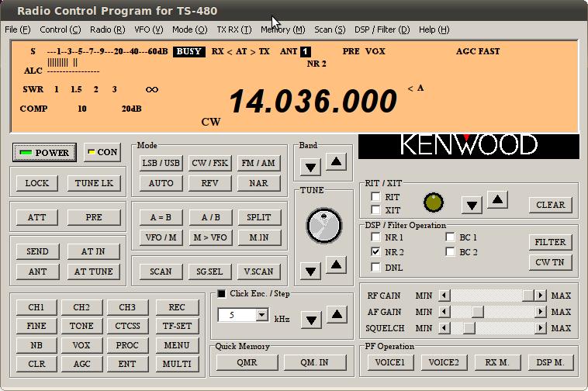
Task: Click the TUNE down arrow button
Action: pos(310,271)
